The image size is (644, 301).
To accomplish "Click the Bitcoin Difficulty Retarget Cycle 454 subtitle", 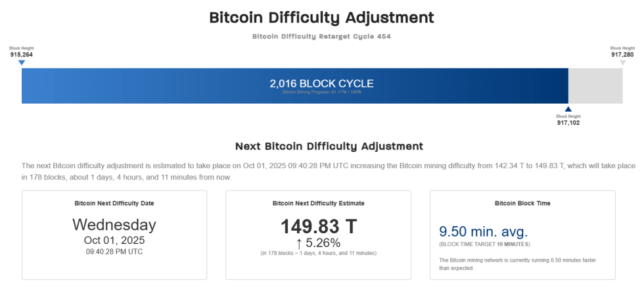I will point(321,36).
